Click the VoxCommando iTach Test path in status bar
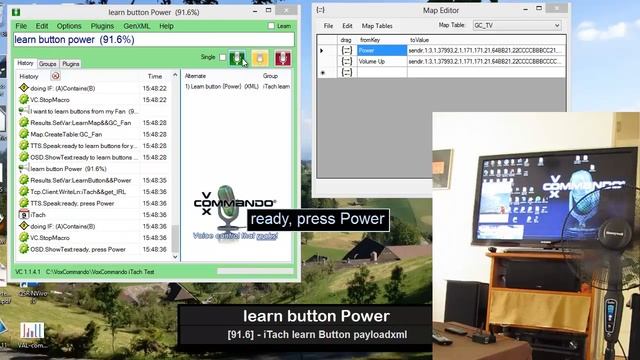 [100, 272]
